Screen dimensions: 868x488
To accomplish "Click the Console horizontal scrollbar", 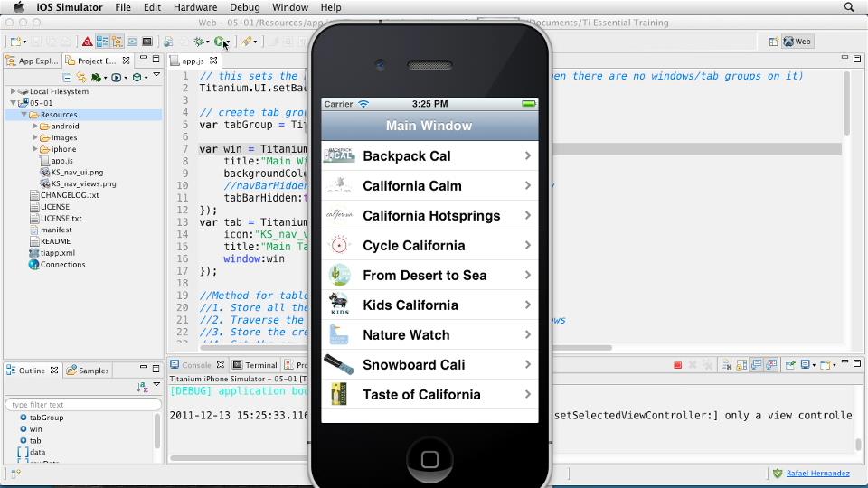I will [238, 458].
